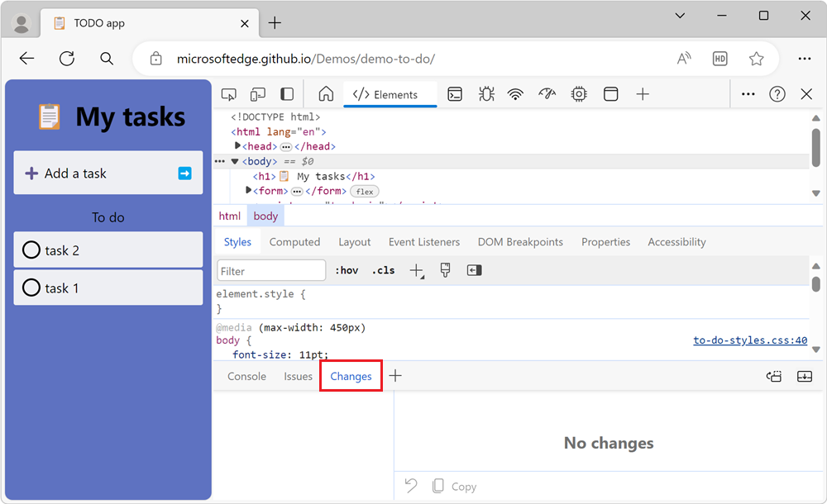
Task: Expand the form element node
Action: (248, 190)
